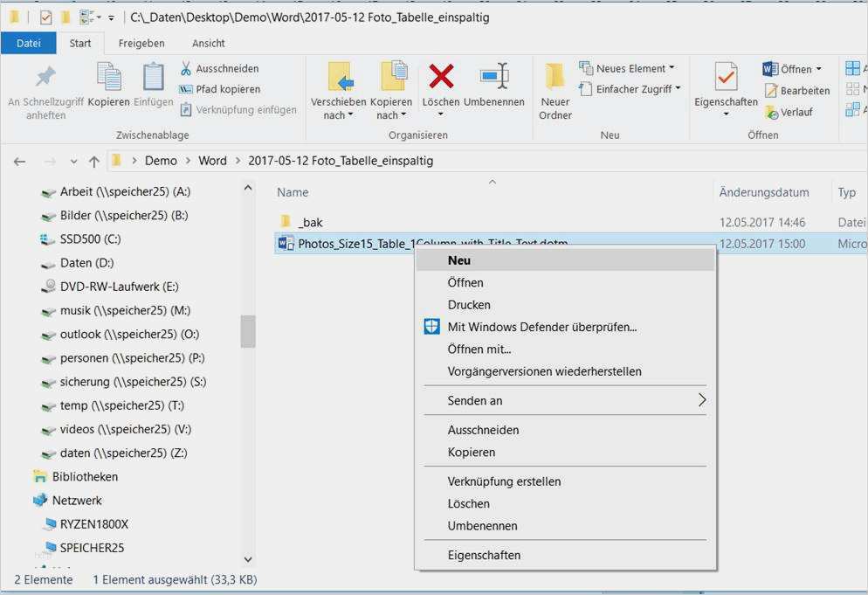The height and width of the screenshot is (595, 868).
Task: Click An Schnellzugriff anheften pin icon
Action: click(x=45, y=77)
